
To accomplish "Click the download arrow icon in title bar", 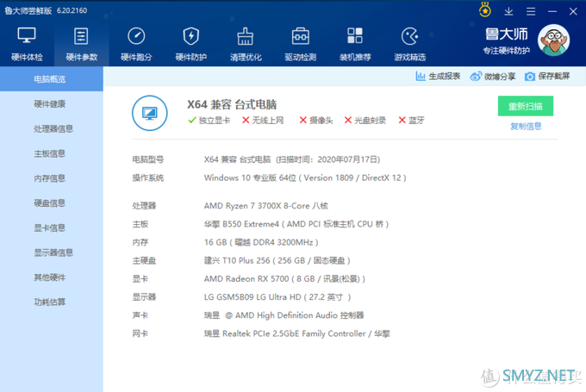I will pos(508,11).
